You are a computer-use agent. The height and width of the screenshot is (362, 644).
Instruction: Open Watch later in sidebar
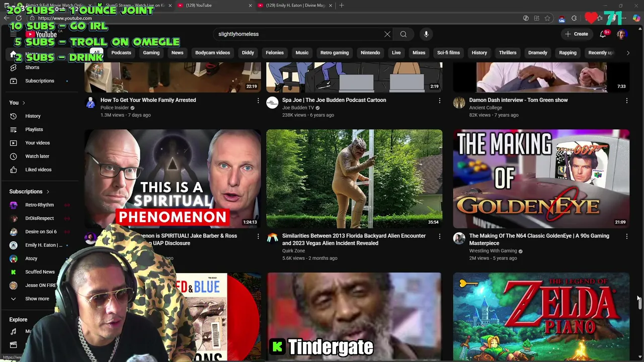[x=37, y=156]
